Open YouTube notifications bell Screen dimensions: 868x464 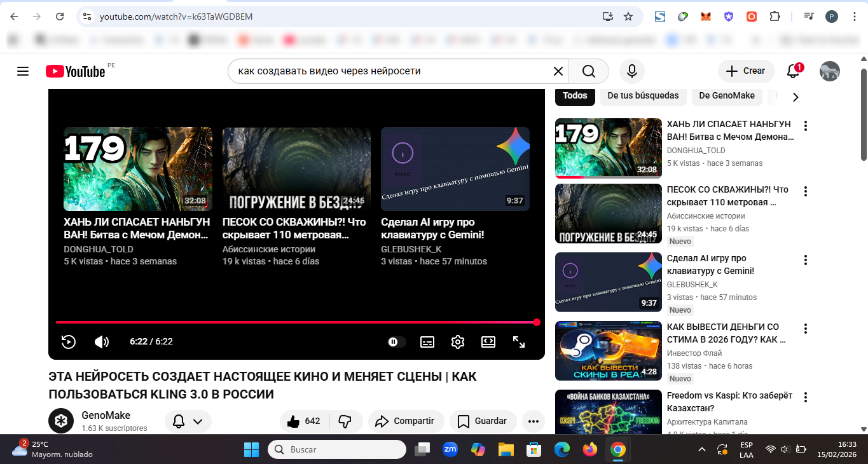point(793,71)
